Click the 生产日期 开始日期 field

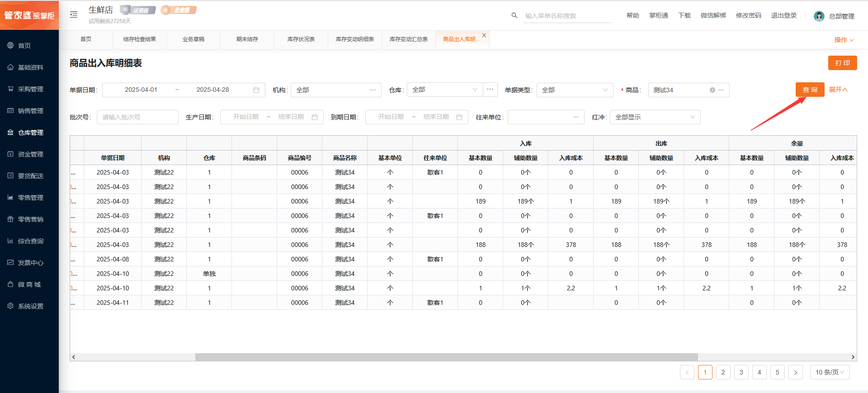coord(246,117)
